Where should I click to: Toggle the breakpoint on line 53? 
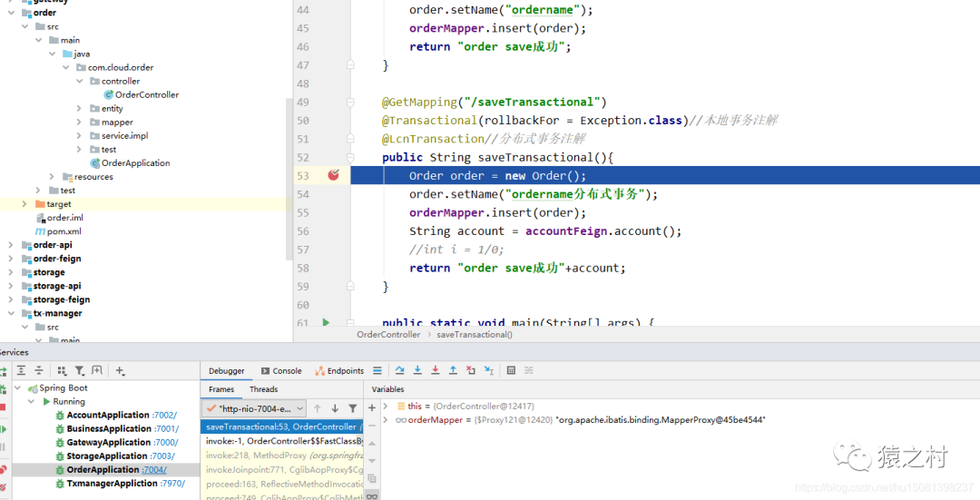pos(334,176)
